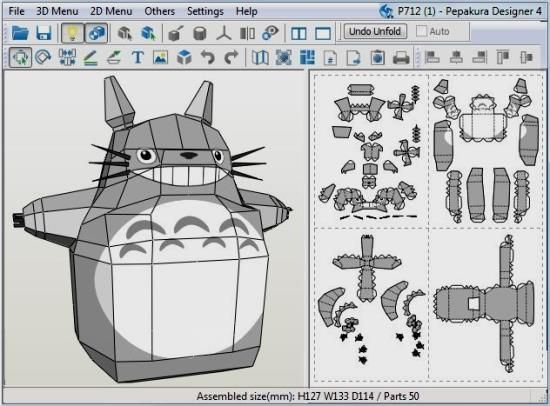Screen dimensions: 550x406
Task: Select the join/disjoin faces tool
Action: (67, 57)
